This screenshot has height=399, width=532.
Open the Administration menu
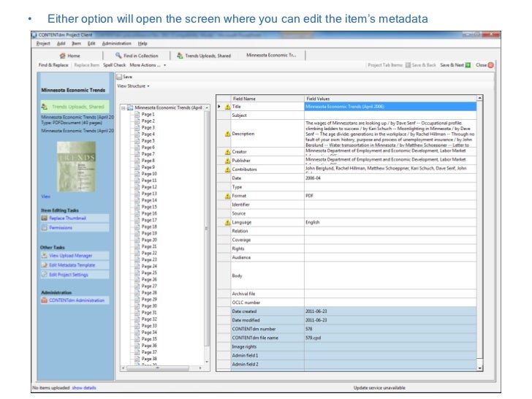click(116, 43)
